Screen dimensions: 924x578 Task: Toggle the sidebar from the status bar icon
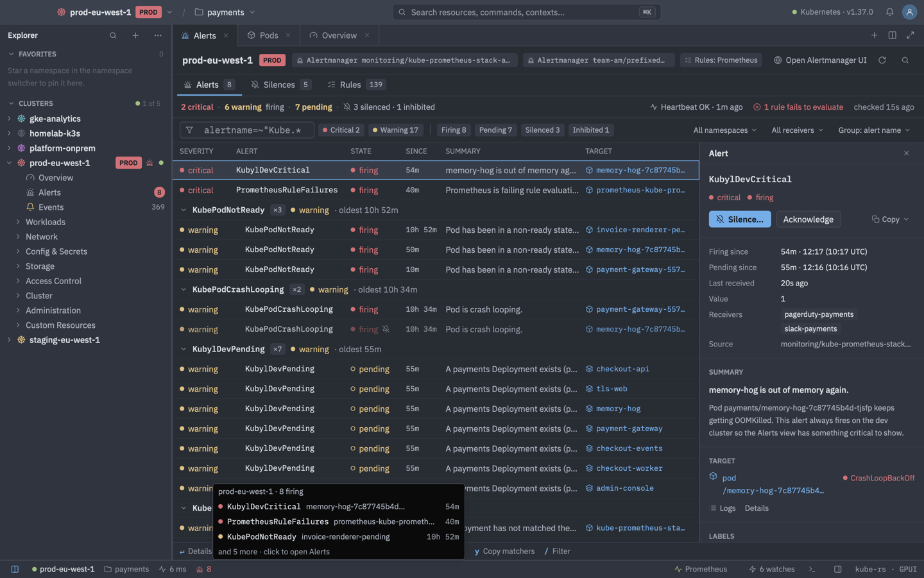coord(15,569)
